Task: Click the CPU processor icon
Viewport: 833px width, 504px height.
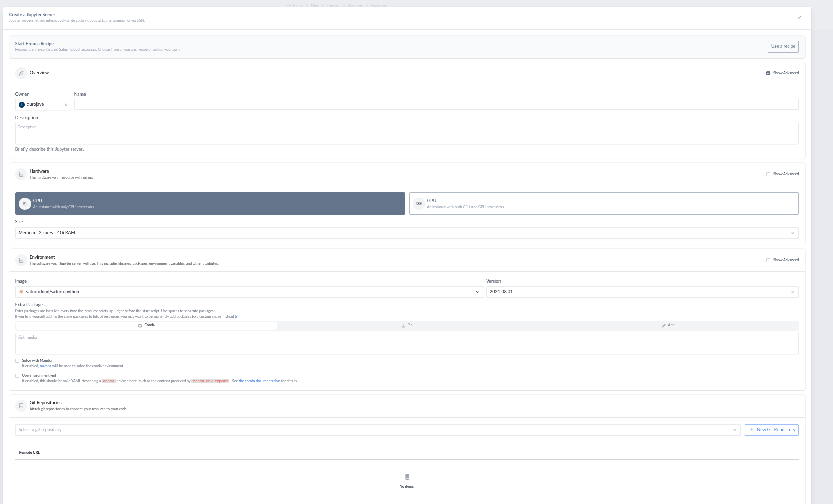Action: tap(24, 203)
